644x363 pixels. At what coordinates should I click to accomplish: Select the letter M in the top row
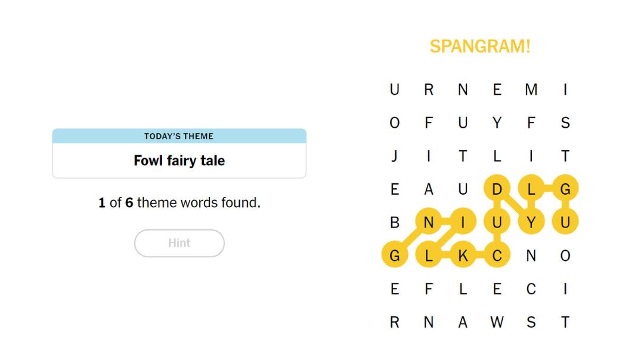(x=531, y=90)
